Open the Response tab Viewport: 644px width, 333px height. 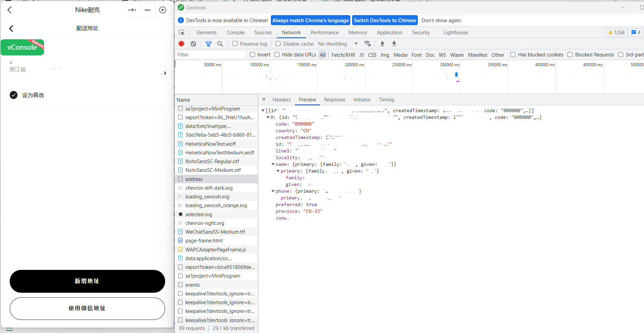(x=334, y=100)
